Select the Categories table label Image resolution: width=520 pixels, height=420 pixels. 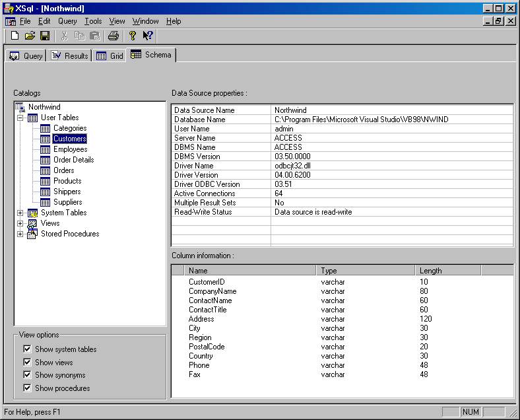tap(70, 128)
